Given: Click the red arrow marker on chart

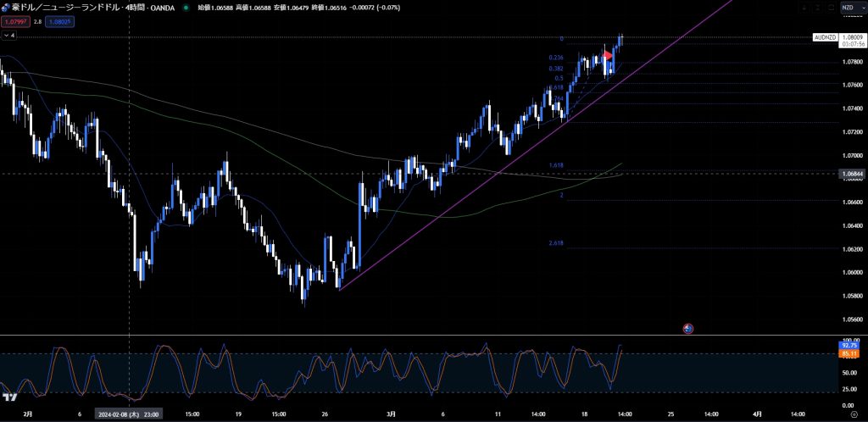Looking at the screenshot, I should (607, 56).
